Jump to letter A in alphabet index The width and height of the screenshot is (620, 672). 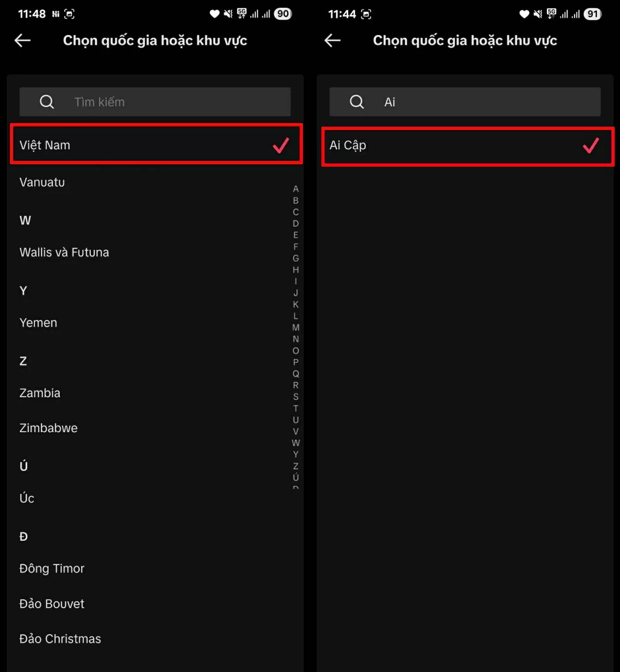pos(296,189)
